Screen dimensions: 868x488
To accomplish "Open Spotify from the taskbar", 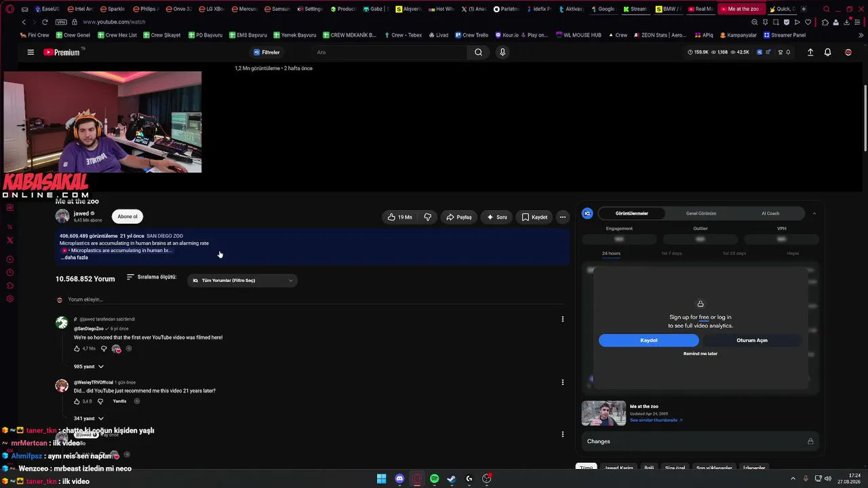I will click(435, 479).
